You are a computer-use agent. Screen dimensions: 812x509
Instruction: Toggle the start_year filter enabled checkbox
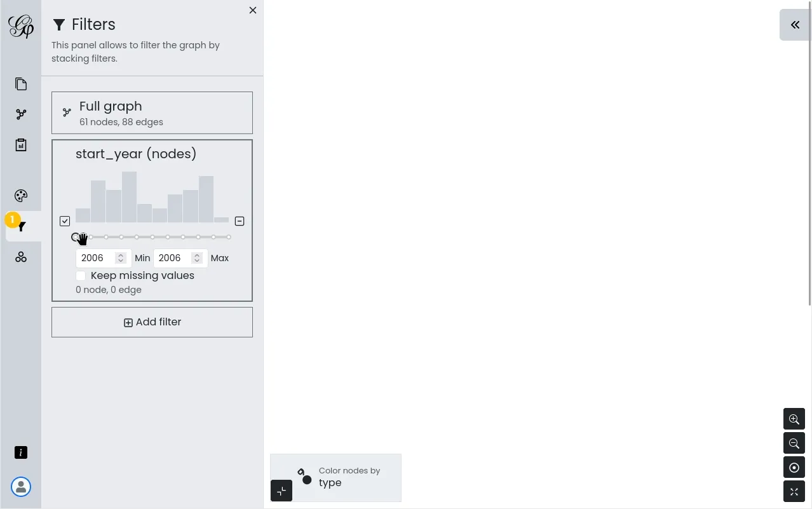tap(65, 221)
